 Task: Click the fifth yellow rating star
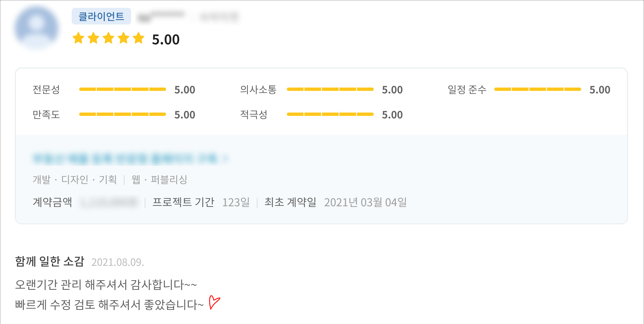click(138, 38)
